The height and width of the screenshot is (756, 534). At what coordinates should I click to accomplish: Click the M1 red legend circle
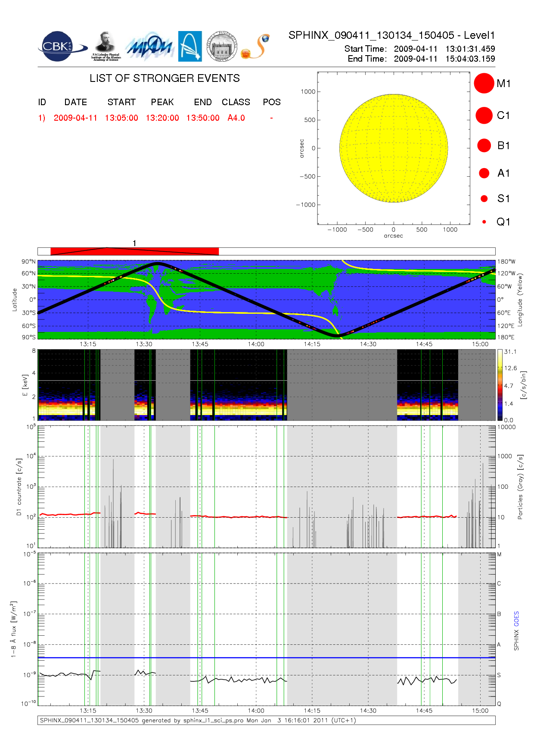click(484, 83)
